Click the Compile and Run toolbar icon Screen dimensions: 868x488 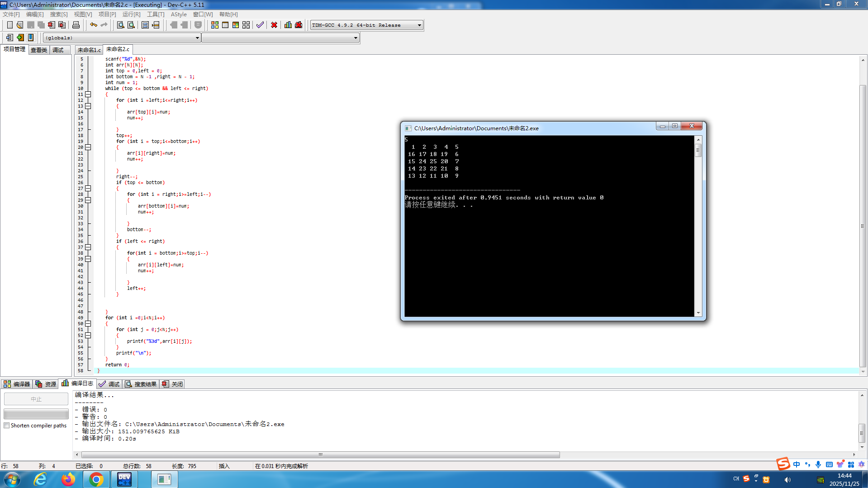click(x=236, y=25)
